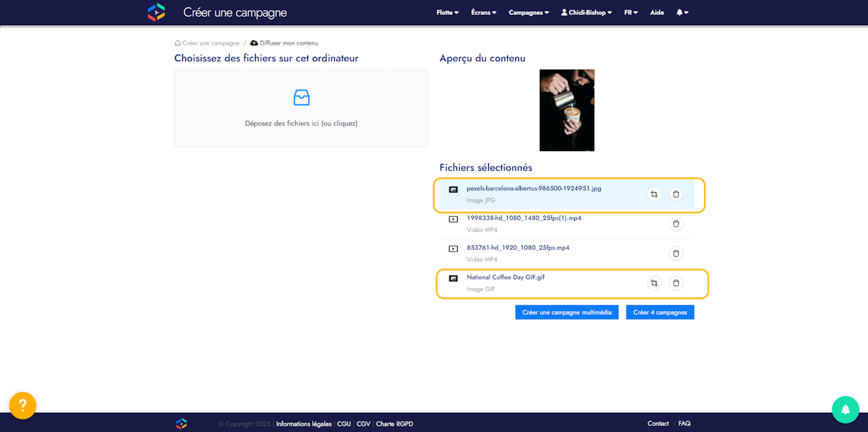Click the file drop zone to upload
868x432 pixels.
tap(301, 109)
